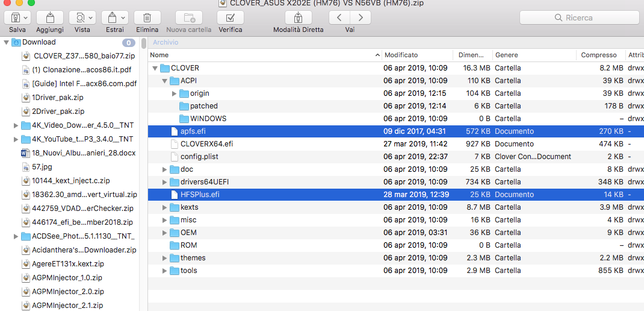Select AGPMInjector_2.1.zip archive icon
Viewport: 644px width, 311px height.
pyautogui.click(x=26, y=305)
